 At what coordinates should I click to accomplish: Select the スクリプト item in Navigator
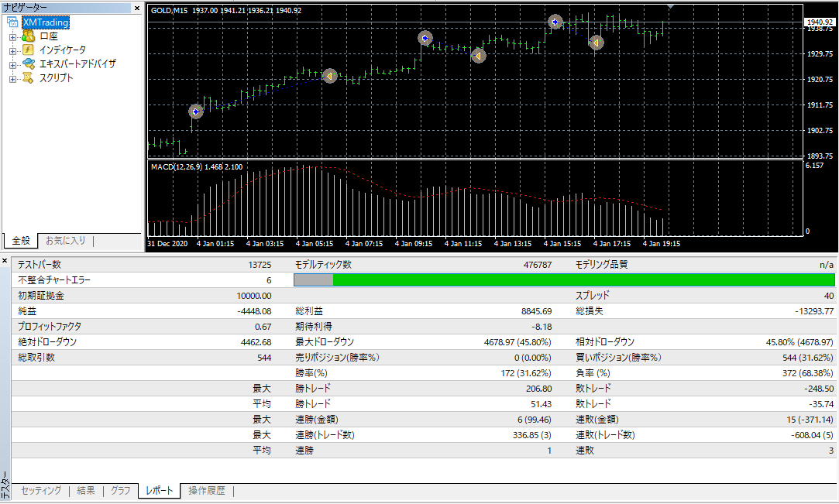click(57, 77)
